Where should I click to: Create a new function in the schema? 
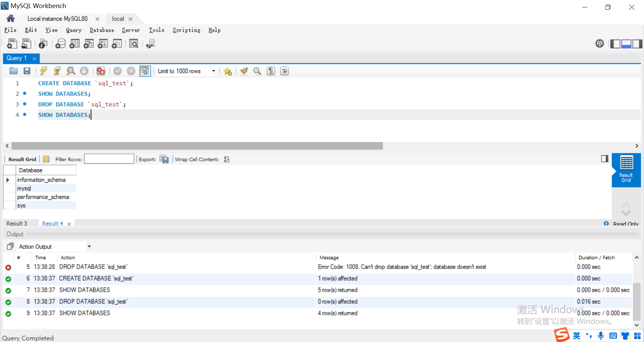tap(117, 44)
